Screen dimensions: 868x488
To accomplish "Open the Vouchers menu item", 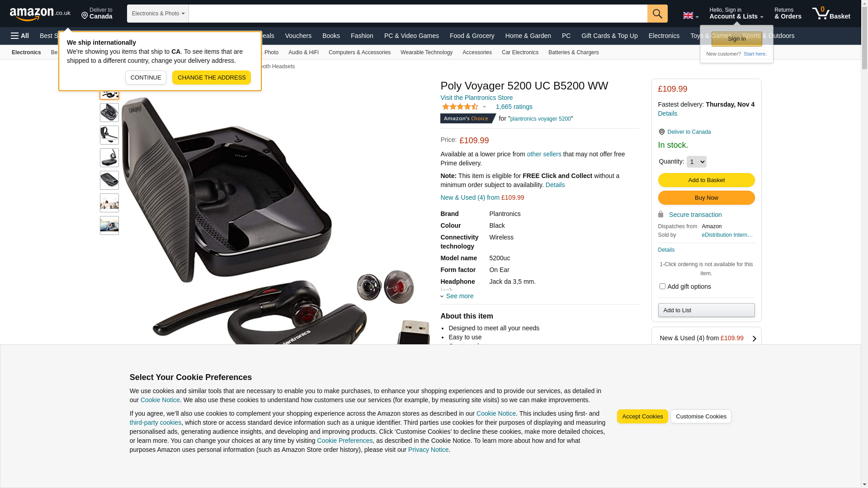I will (x=298, y=36).
